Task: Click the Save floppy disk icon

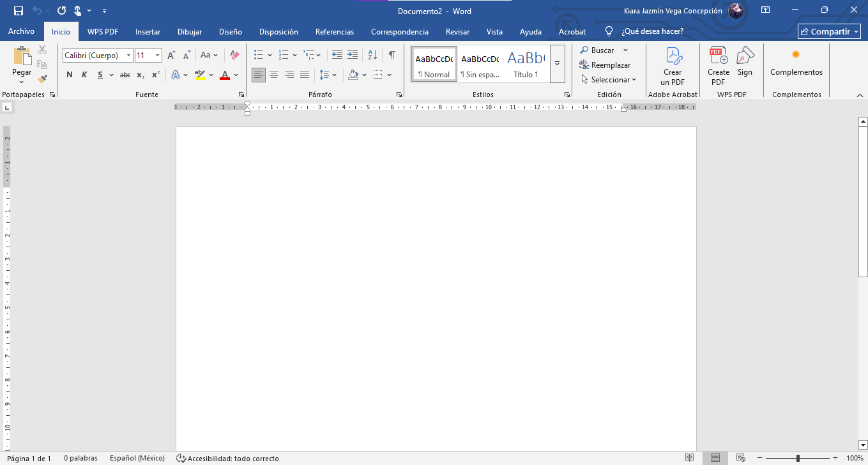Action: pos(18,11)
